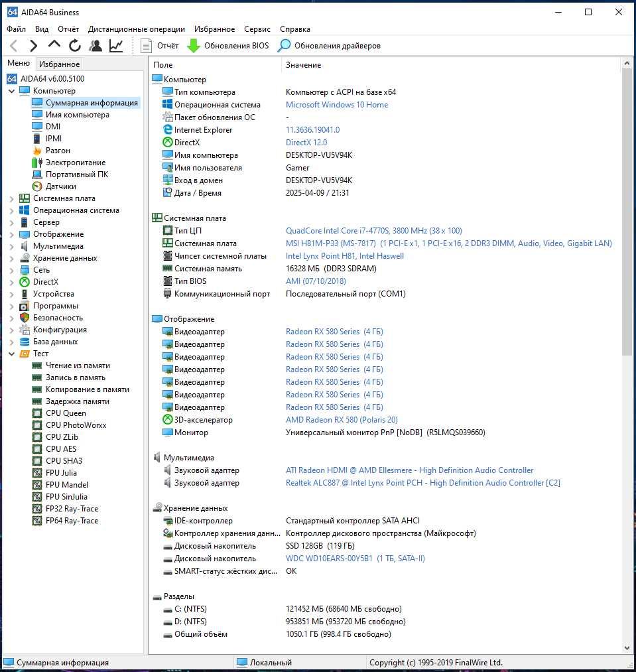
Task: Open Портативный ПК item
Action: click(77, 174)
